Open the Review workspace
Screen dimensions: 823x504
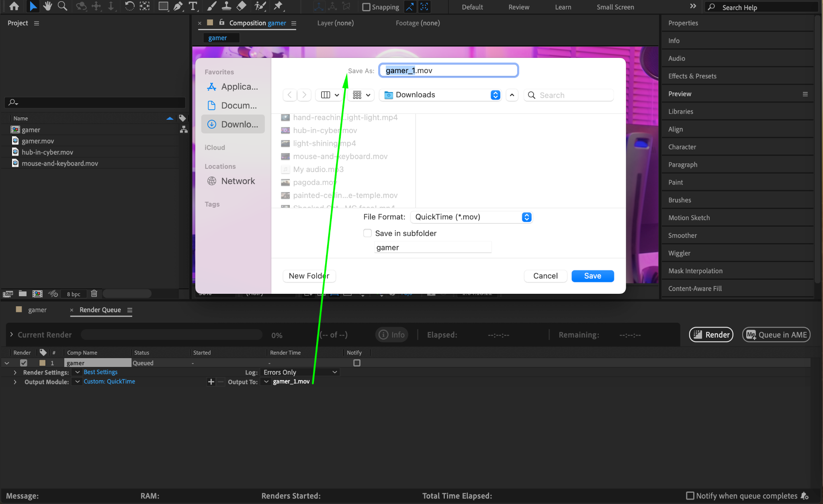(x=518, y=7)
